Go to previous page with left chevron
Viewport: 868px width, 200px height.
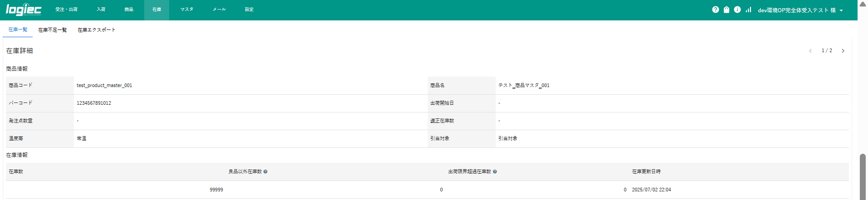(x=810, y=51)
